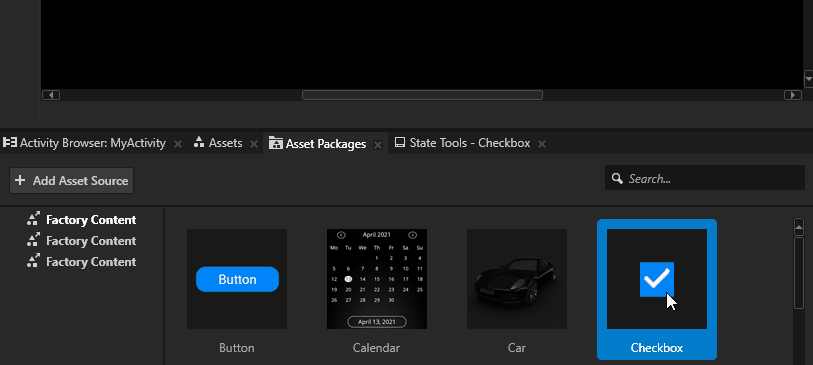Screen dimensions: 813x365
Task: Click the Asset Packages tab icon
Action: [276, 143]
